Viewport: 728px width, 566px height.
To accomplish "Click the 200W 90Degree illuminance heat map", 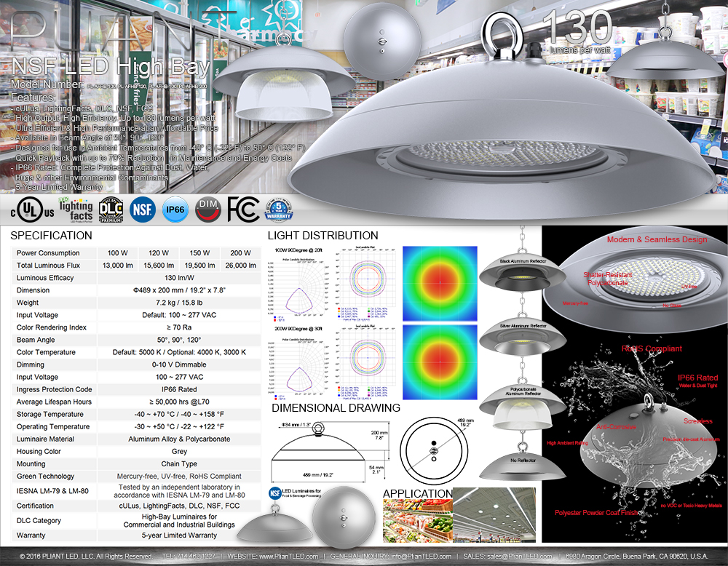I will point(440,362).
